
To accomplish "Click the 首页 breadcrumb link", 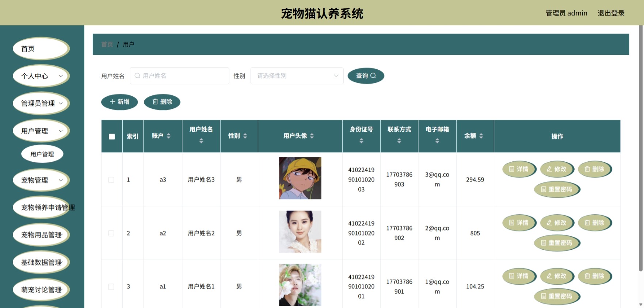I will [x=107, y=44].
